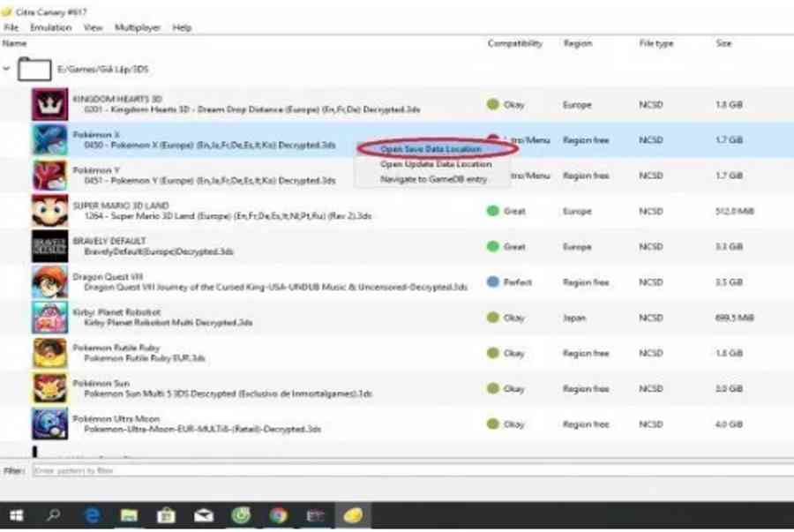Collapse the E:/Games 3DS folder tree
The height and width of the screenshot is (532, 794).
pyautogui.click(x=6, y=68)
